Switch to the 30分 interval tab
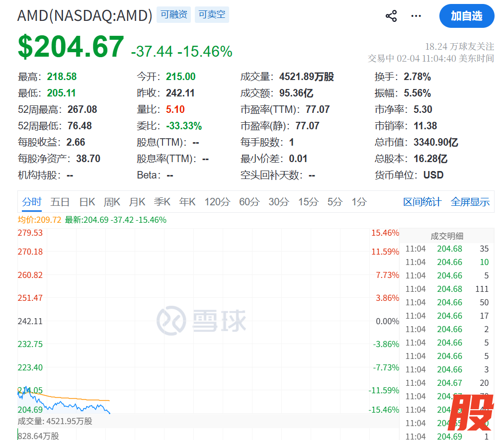The image size is (504, 440). tap(279, 202)
